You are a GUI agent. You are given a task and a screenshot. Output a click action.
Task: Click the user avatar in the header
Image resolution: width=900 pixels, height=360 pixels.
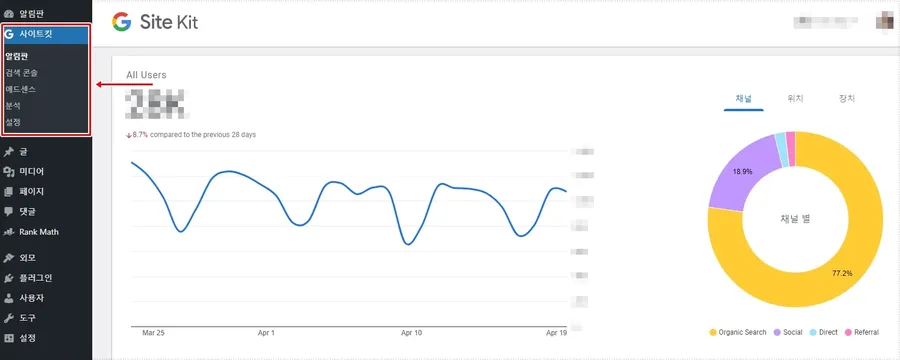pos(885,21)
